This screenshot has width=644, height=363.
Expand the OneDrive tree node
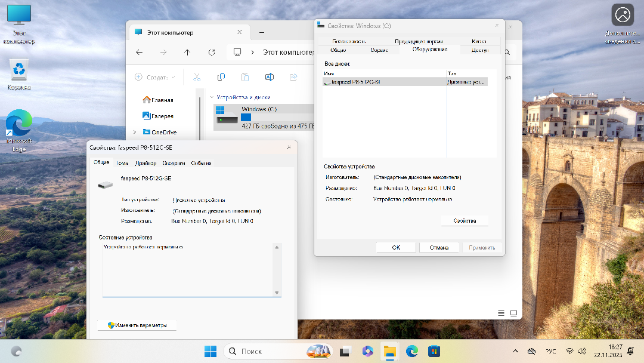pos(135,133)
